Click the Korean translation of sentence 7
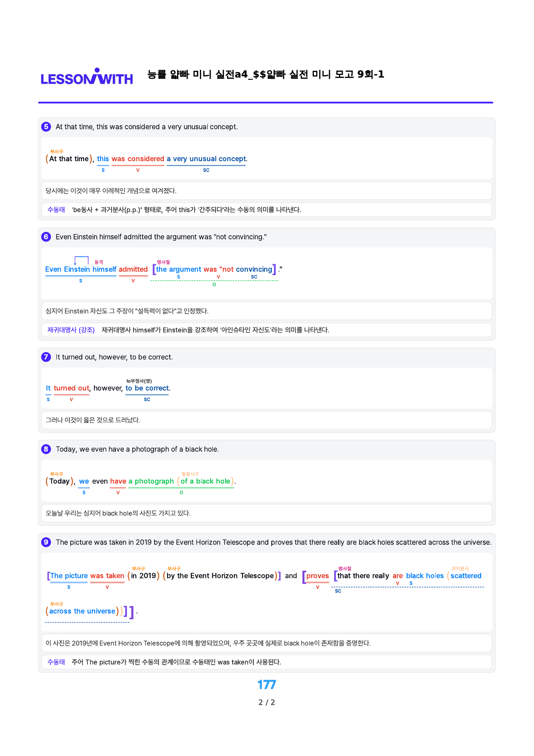Image resolution: width=534 pixels, height=756 pixels. coord(93,420)
